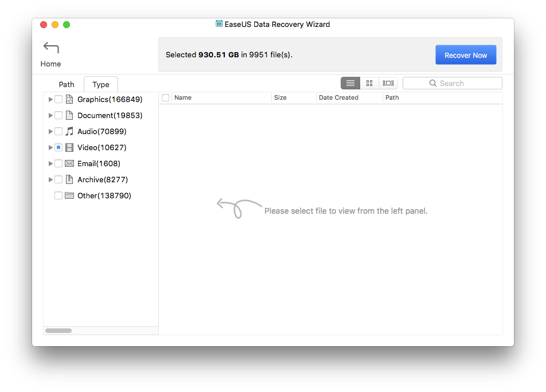The height and width of the screenshot is (392, 546).
Task: Select the Email(1608) row
Action: tap(101, 163)
